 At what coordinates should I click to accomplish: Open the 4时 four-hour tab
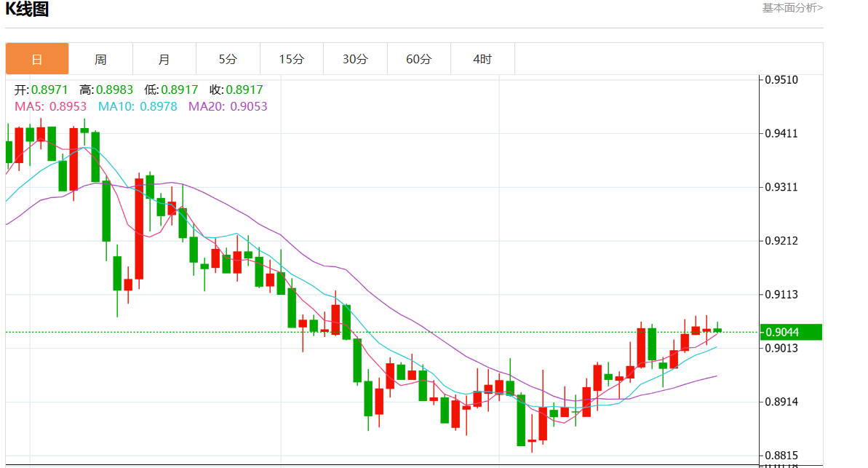482,59
